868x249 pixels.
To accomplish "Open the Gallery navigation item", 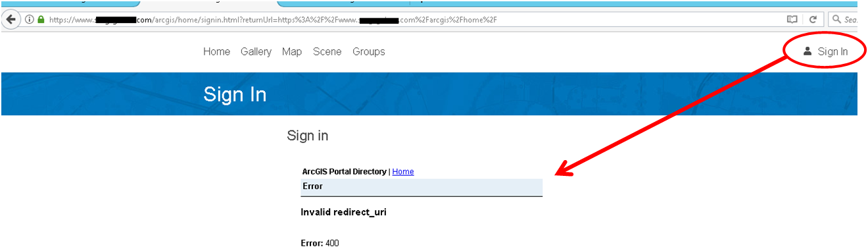I will pyautogui.click(x=256, y=51).
